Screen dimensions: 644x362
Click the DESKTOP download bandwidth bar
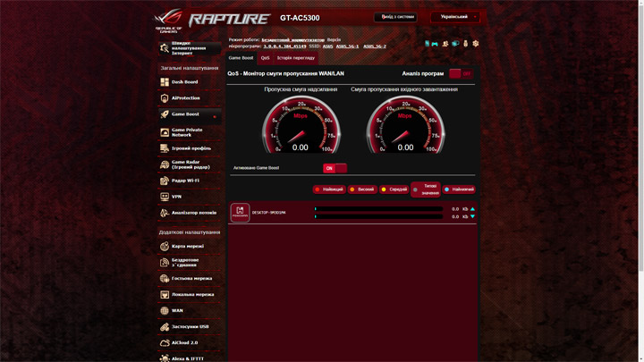[378, 216]
